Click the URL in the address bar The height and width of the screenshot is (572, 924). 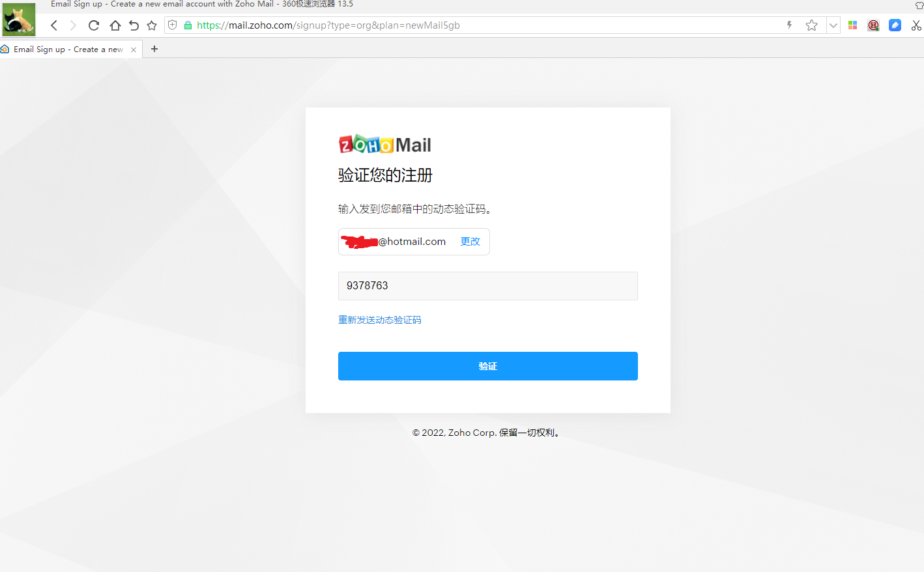pos(328,25)
